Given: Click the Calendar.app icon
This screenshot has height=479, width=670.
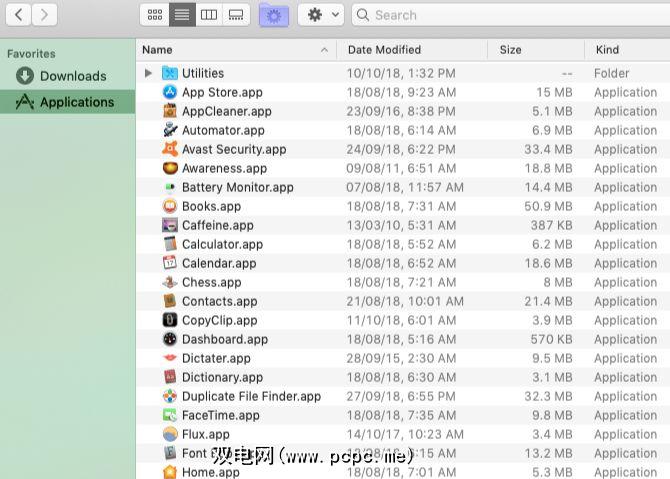Looking at the screenshot, I should (170, 263).
